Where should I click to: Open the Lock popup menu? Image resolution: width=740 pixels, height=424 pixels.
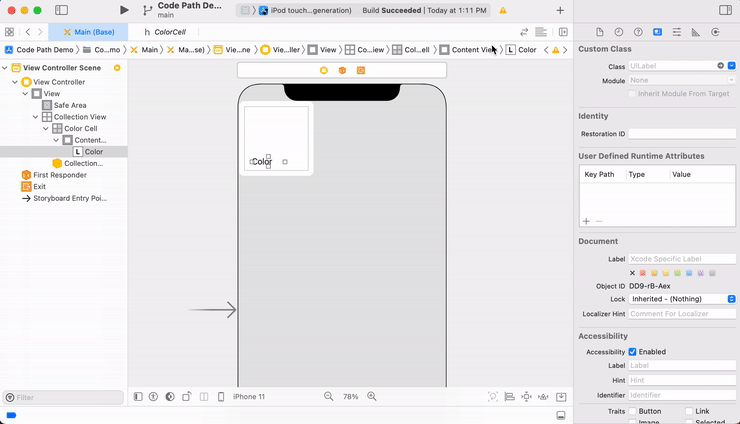(682, 299)
